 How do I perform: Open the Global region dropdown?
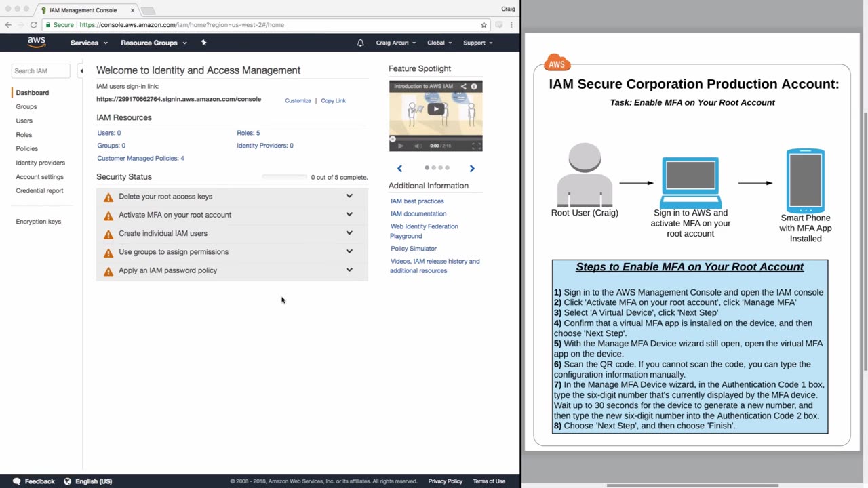(x=440, y=43)
